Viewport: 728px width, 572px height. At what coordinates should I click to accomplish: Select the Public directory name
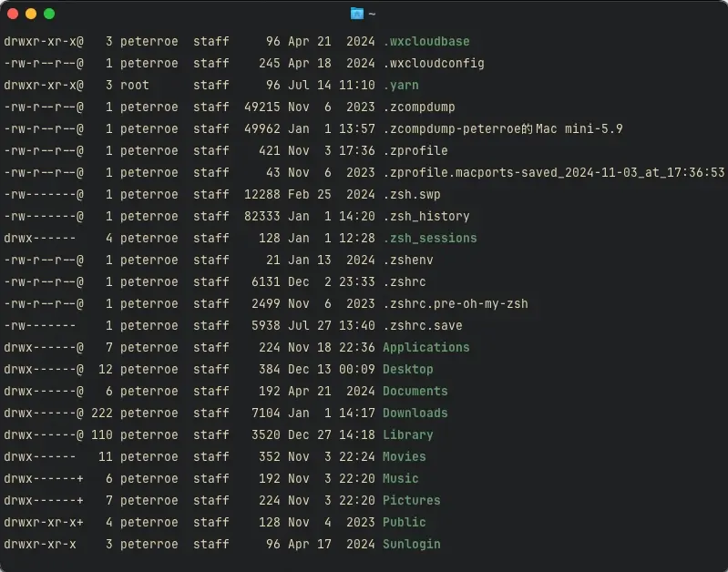[x=404, y=522]
